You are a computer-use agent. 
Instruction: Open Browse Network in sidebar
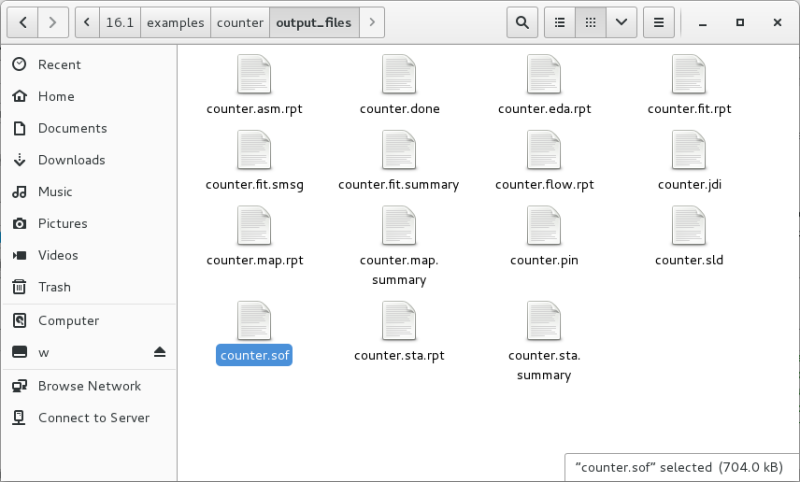(x=89, y=386)
